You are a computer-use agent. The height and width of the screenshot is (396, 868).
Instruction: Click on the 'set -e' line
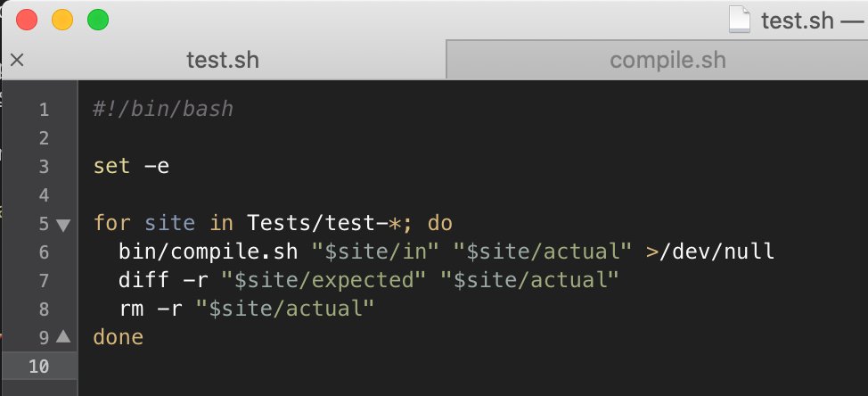tap(131, 166)
